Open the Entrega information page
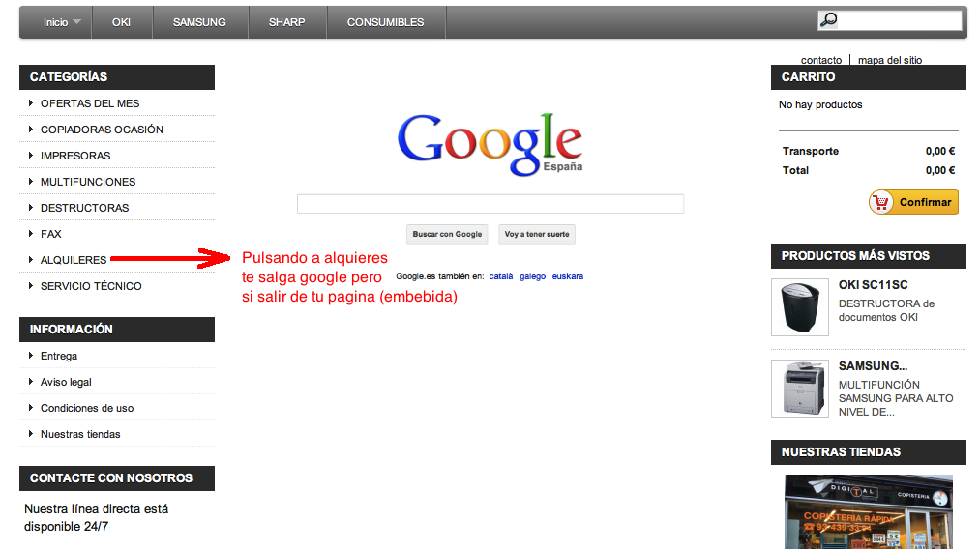Image resolution: width=980 pixels, height=549 pixels. point(59,356)
